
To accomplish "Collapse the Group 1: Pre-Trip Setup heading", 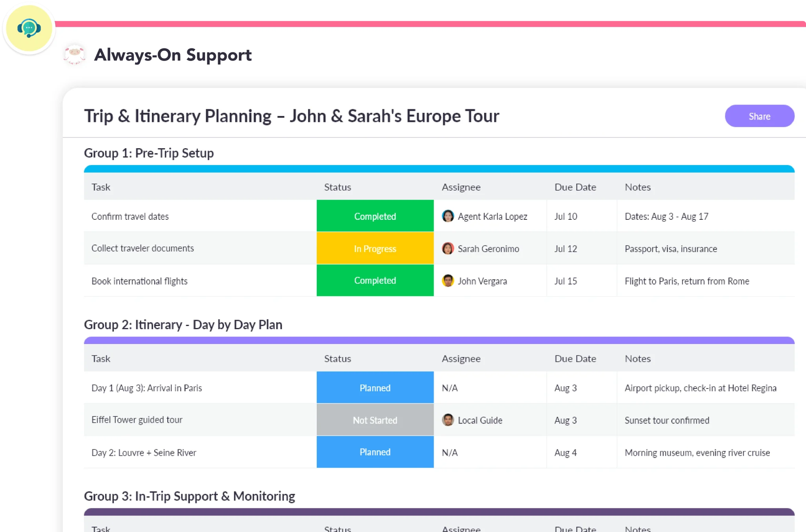I will (x=149, y=153).
